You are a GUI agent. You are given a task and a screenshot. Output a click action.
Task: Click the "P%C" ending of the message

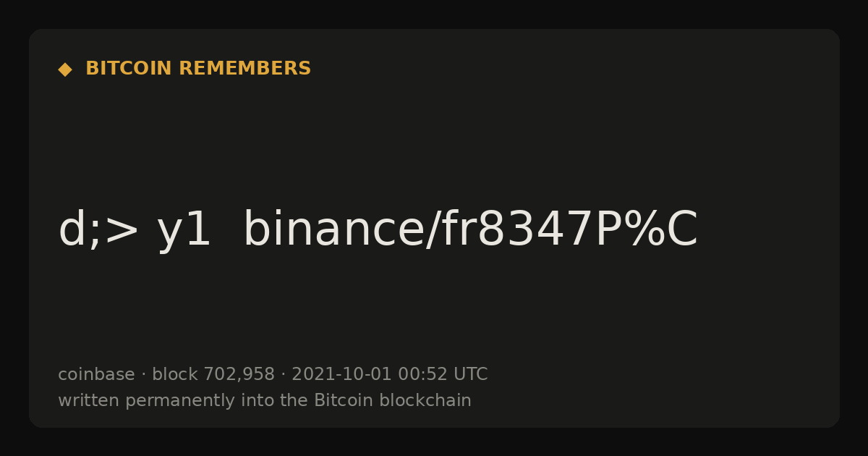[647, 230]
